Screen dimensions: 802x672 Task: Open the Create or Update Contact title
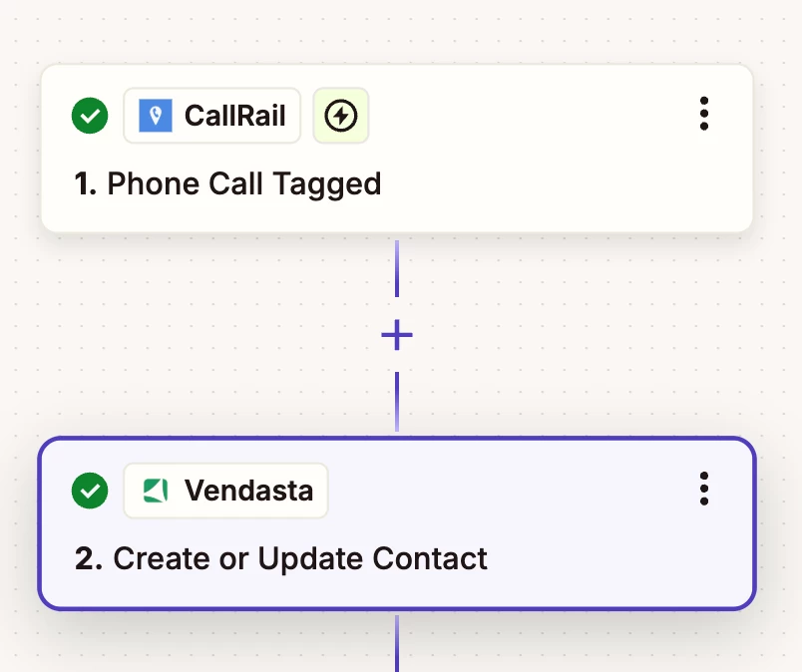pyautogui.click(x=281, y=558)
